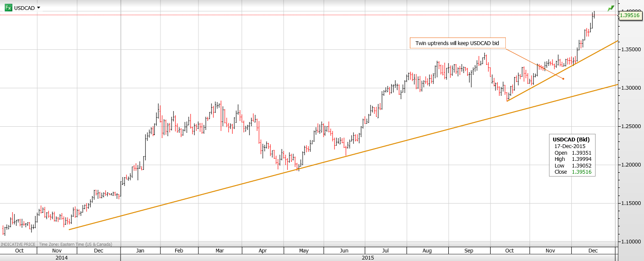
Task: Select the 'Twin uptrends' annotation text box
Action: coord(457,43)
